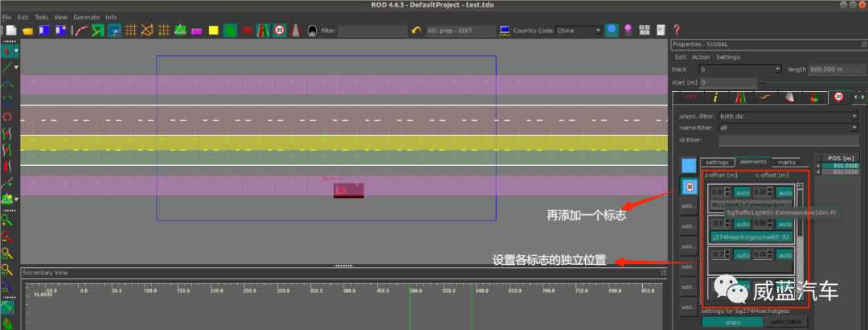Click the orange grid with green marker
The image size is (868, 330).
click(x=164, y=31)
